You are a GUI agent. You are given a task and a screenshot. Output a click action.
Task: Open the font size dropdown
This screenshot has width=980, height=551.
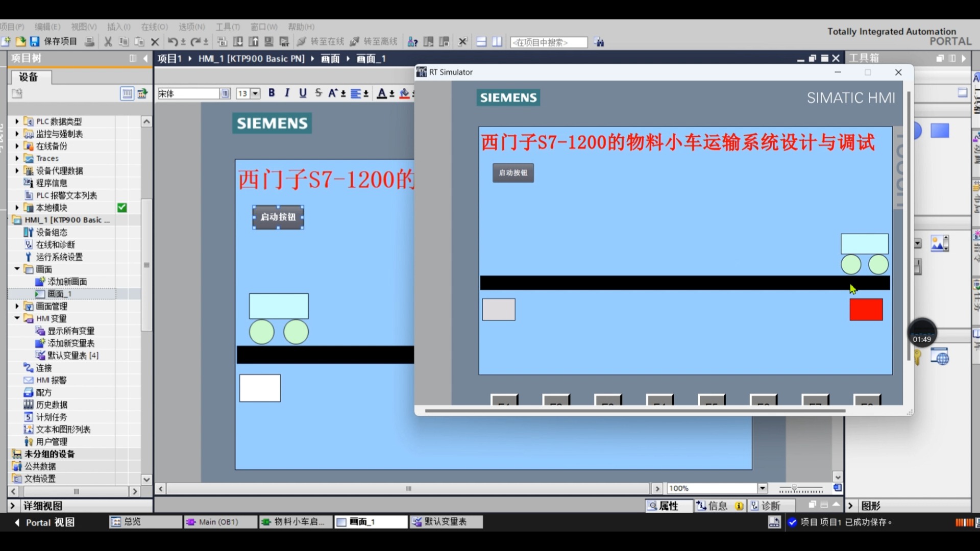point(255,93)
